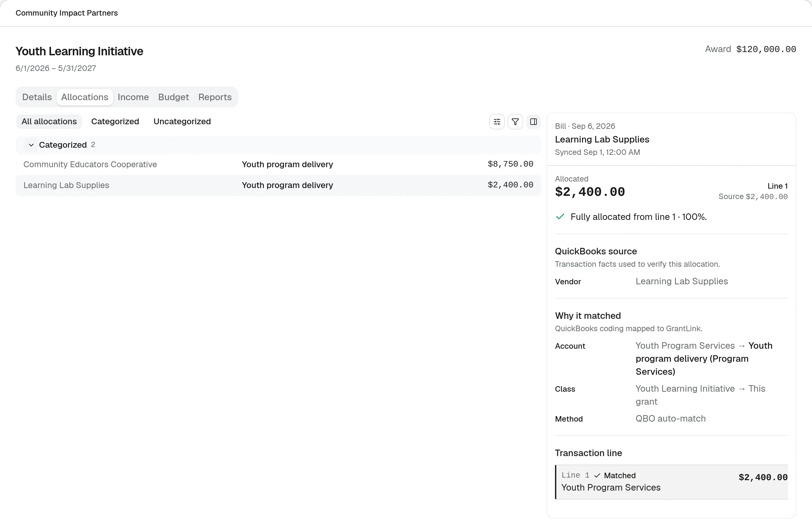The image size is (812, 527).
Task: Open the Budget tab
Action: click(x=173, y=97)
